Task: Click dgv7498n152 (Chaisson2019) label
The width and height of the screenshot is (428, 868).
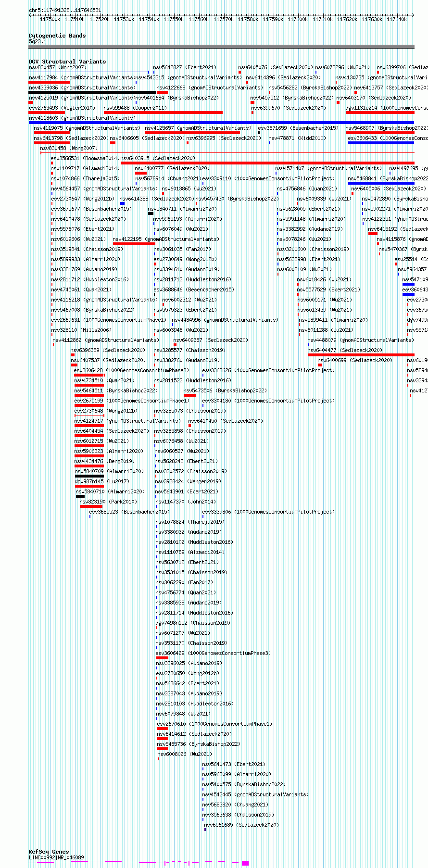Action: (193, 623)
